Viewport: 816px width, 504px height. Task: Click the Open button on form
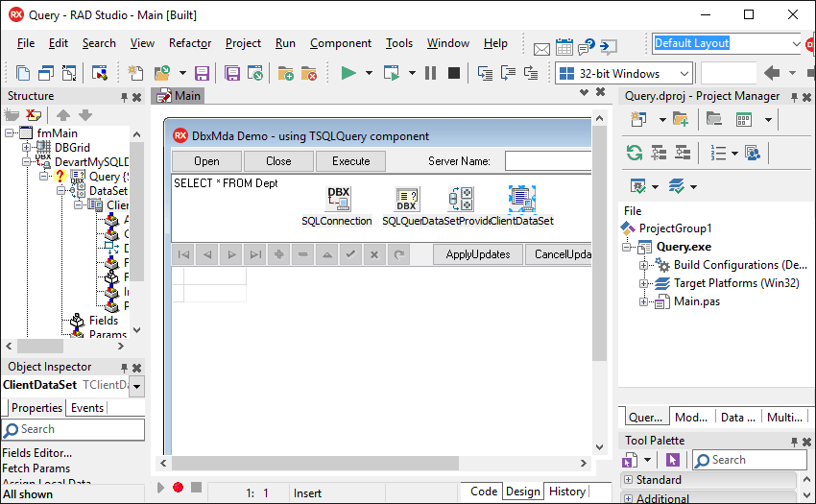click(x=206, y=161)
